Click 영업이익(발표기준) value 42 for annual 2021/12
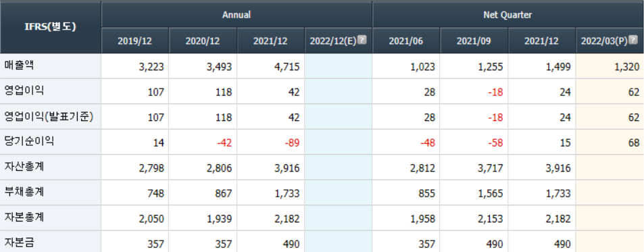The image size is (644, 252). point(295,118)
